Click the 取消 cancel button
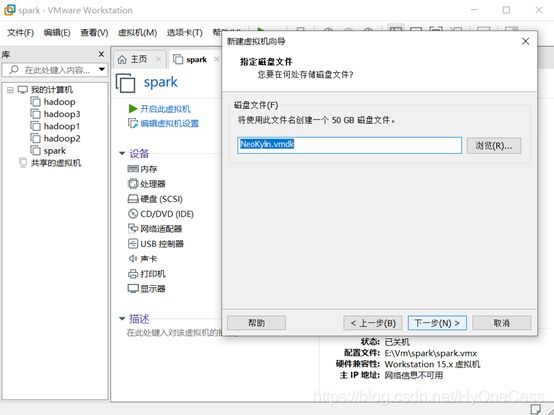This screenshot has width=554, height=415. tap(501, 323)
